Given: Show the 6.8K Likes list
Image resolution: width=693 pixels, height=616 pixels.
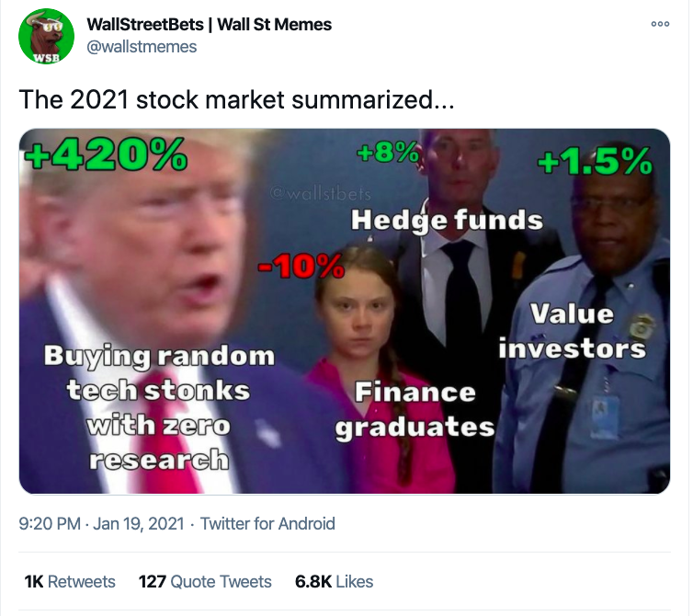Looking at the screenshot, I should coord(335,581).
